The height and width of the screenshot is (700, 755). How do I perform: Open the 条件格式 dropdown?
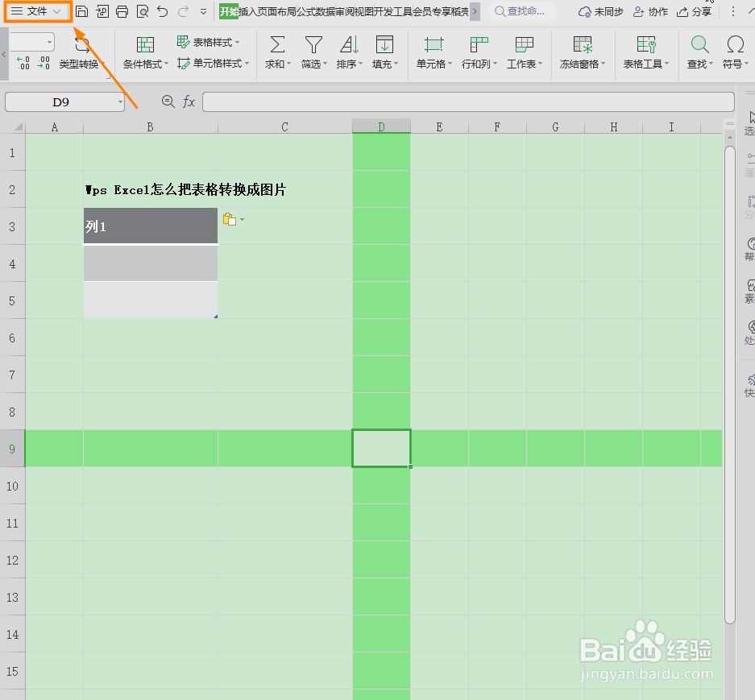coord(146,64)
